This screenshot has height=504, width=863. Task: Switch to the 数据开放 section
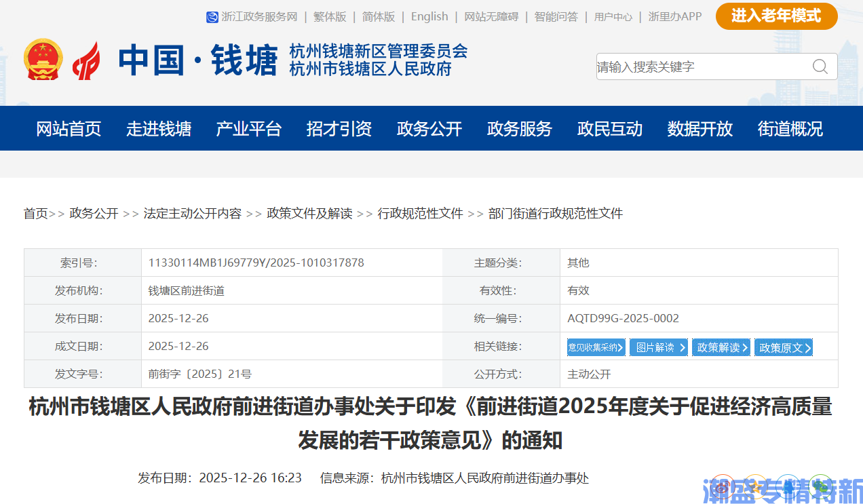click(700, 129)
